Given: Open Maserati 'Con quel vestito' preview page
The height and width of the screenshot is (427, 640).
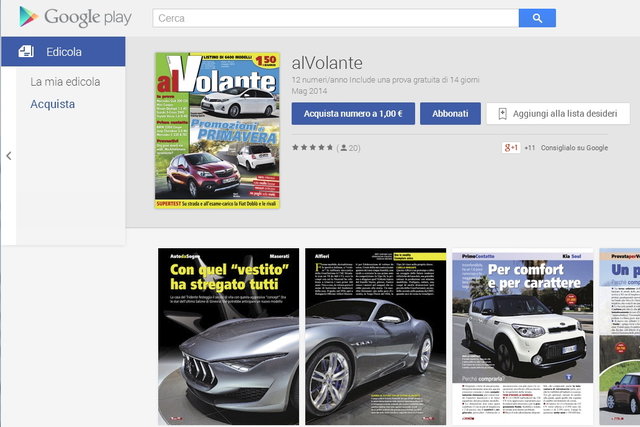Looking at the screenshot, I should (x=229, y=336).
